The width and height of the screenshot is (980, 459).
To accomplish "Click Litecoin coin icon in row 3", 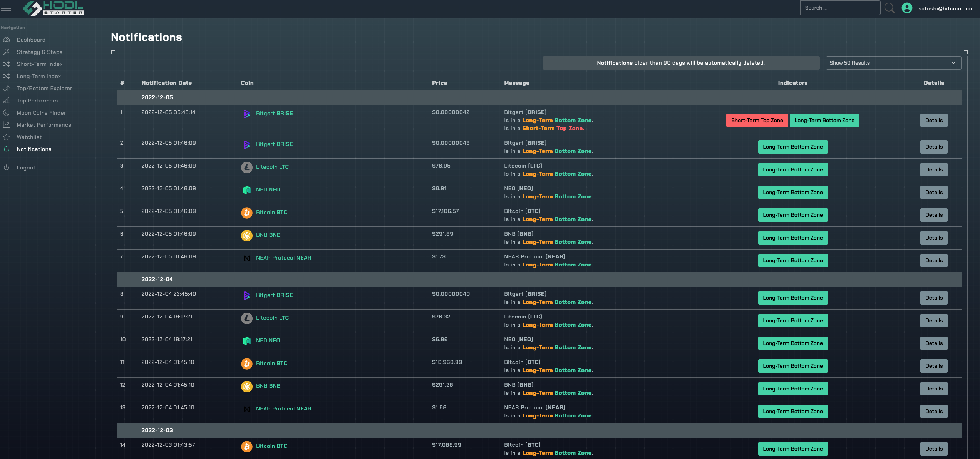I will [x=247, y=167].
